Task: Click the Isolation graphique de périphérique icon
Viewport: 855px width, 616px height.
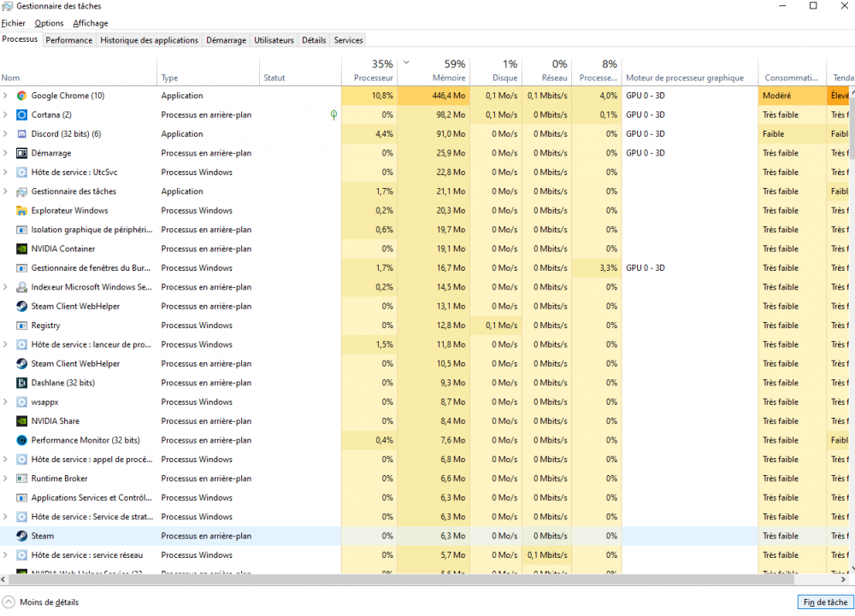Action: pyautogui.click(x=22, y=230)
